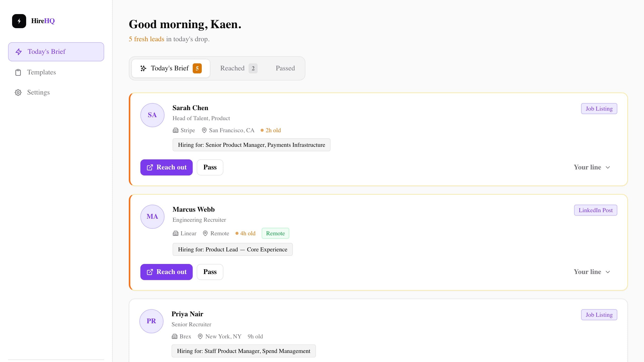Click 'Hiring for: Staff Product Manager' chip
Screen dimensions: 644x362
coord(244,351)
